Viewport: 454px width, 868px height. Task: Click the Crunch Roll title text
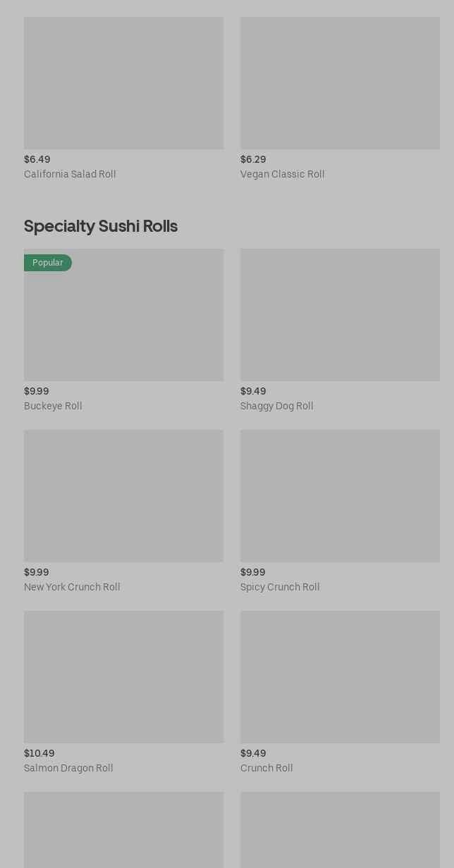(x=266, y=768)
